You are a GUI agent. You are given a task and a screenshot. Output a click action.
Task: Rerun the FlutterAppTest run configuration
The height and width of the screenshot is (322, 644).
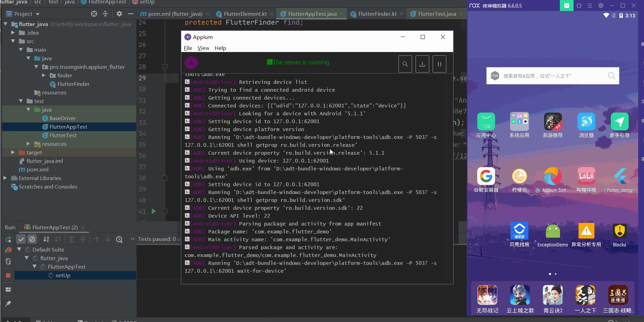click(8, 239)
